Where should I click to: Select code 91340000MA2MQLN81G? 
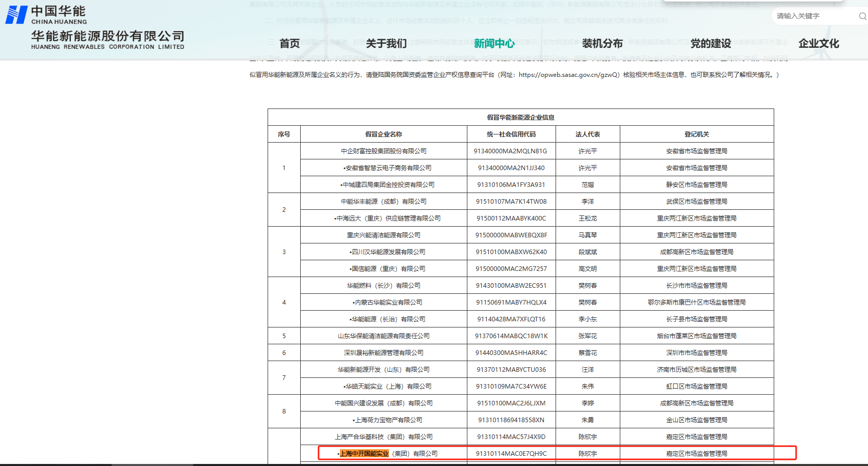click(x=510, y=151)
